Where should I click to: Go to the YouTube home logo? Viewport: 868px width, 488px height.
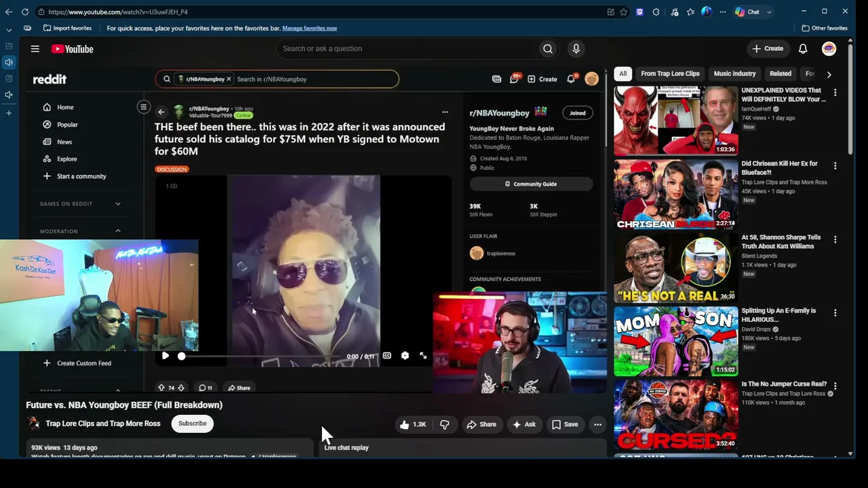72,49
